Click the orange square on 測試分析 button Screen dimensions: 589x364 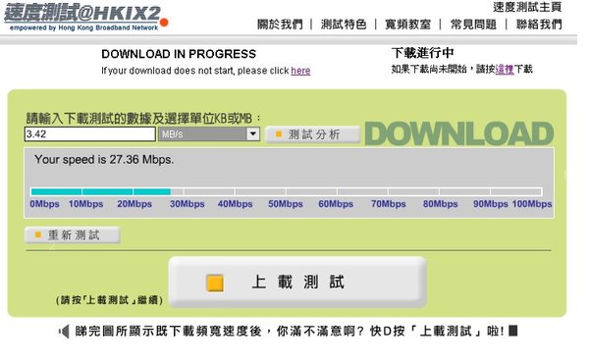point(279,133)
